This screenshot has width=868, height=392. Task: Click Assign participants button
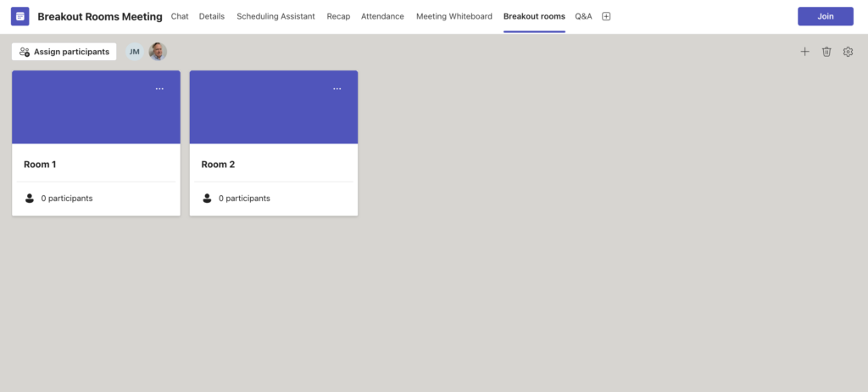[x=64, y=52]
